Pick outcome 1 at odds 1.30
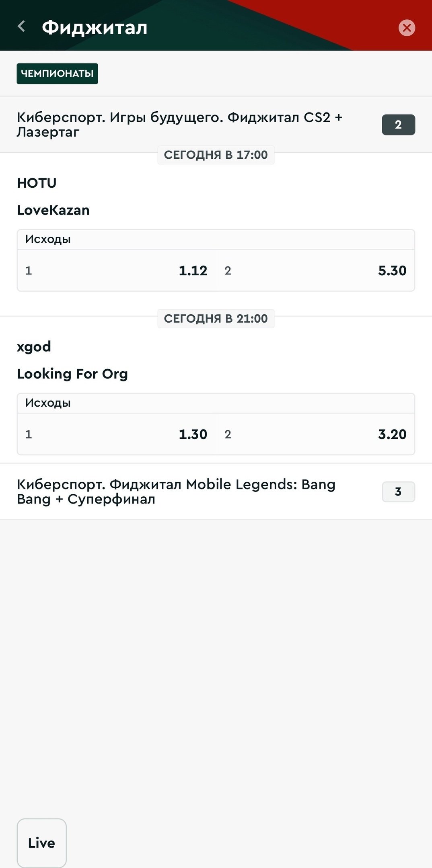Screen dimensions: 432x868 click(x=117, y=434)
